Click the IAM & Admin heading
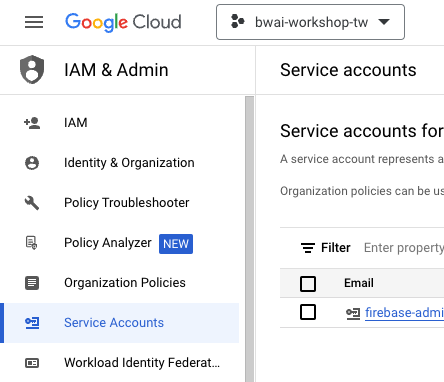 tap(116, 70)
